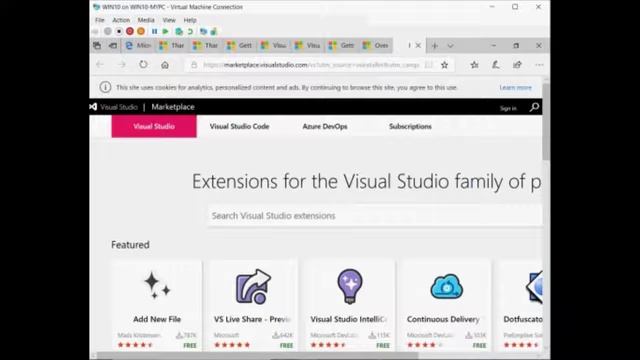Image resolution: width=640 pixels, height=360 pixels.
Task: Select the Visual Studio marketplace tab
Action: [x=154, y=127]
